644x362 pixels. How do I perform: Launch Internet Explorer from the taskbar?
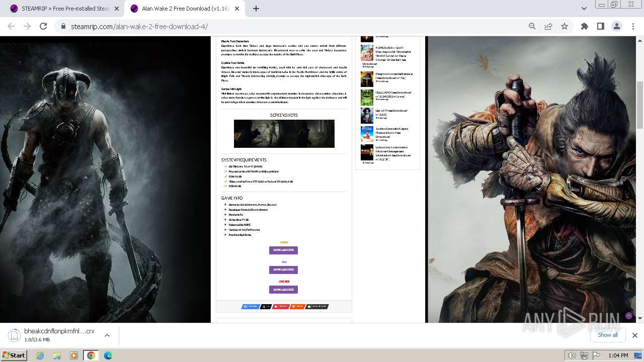(40, 355)
